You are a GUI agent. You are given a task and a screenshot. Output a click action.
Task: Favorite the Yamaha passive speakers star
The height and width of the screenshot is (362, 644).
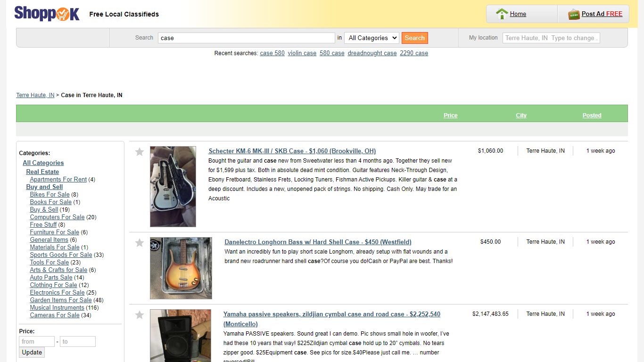tap(139, 315)
